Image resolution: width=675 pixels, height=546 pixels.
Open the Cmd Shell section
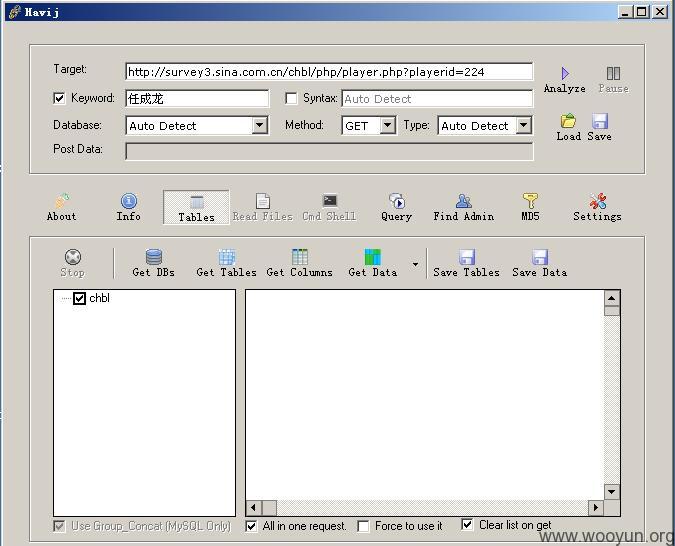pos(329,208)
